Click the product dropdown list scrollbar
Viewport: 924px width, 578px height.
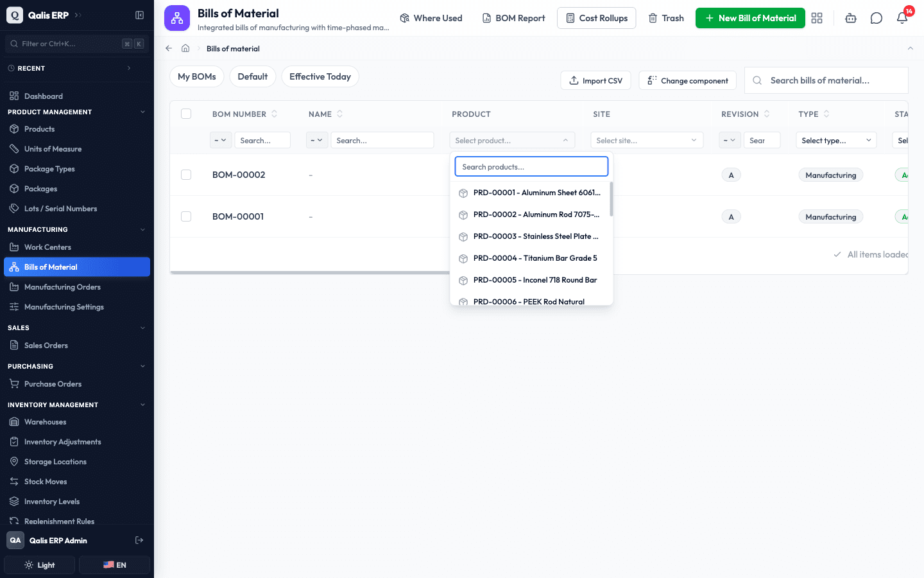tap(612, 199)
